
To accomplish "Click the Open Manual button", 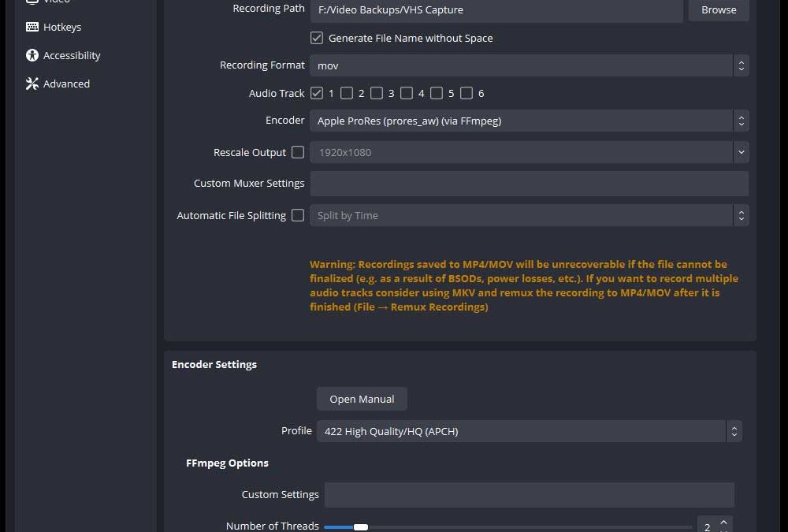I will point(362,399).
